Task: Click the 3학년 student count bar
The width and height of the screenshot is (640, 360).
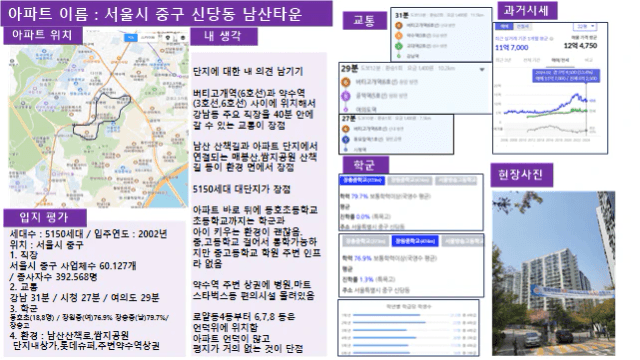Action: coord(380,330)
